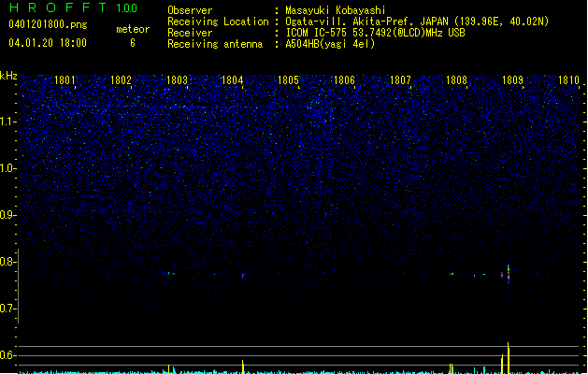Click the 0.6 kHz axis label

coord(7,355)
